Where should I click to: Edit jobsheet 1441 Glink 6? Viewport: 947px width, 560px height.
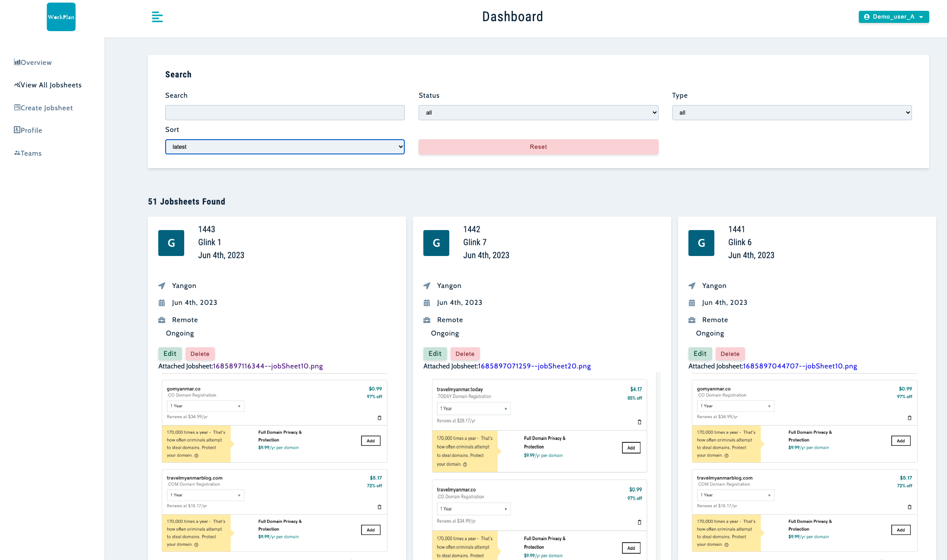700,354
